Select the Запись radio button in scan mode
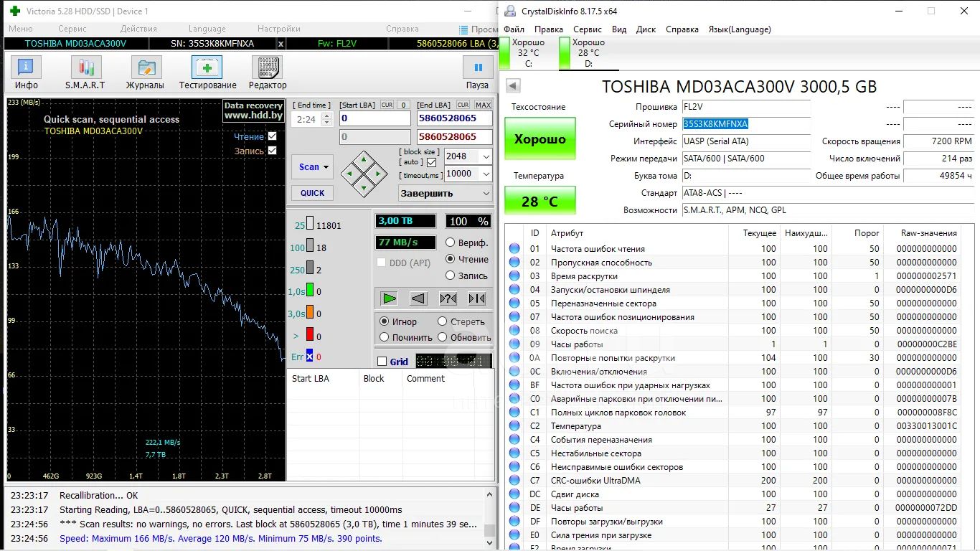The image size is (980, 551). (x=451, y=275)
